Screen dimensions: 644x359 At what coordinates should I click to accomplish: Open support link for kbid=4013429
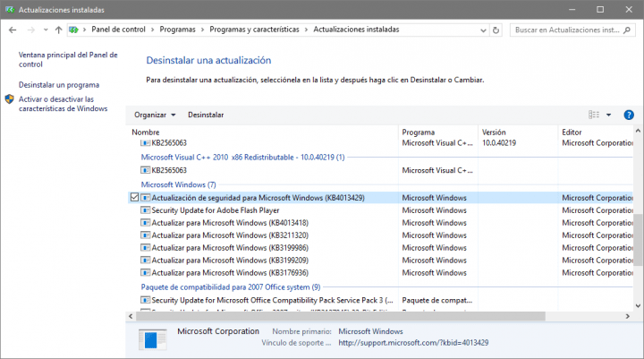pyautogui.click(x=413, y=343)
